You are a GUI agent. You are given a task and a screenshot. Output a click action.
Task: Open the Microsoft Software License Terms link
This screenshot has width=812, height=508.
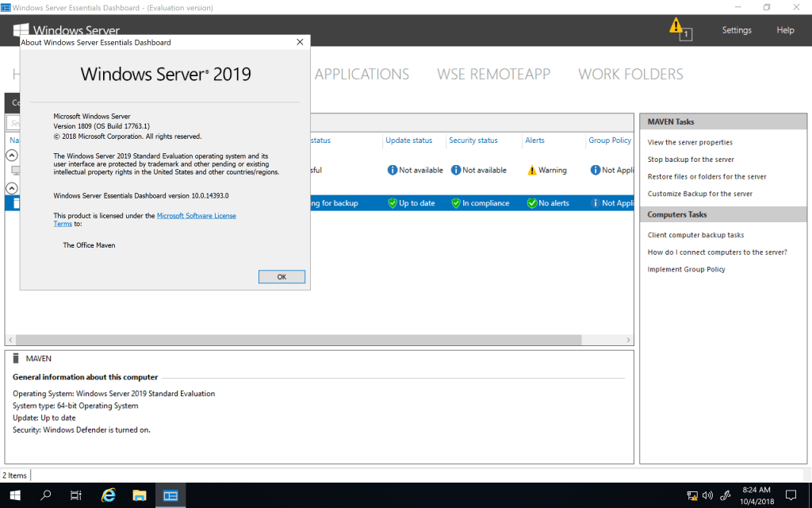click(x=196, y=216)
